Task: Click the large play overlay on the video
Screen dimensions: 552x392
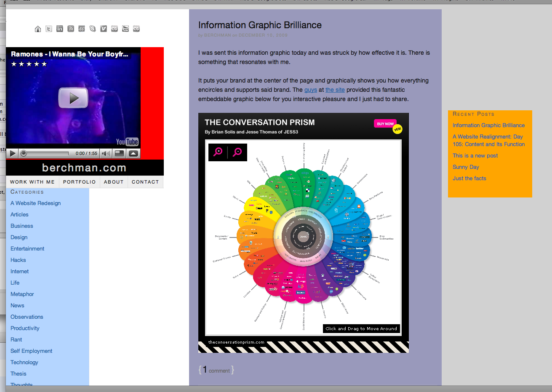Action: pyautogui.click(x=73, y=98)
